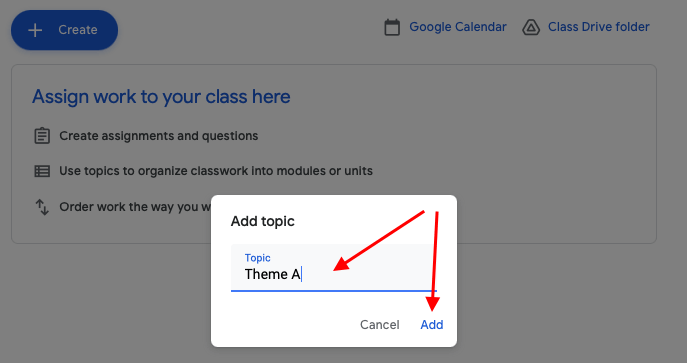This screenshot has width=687, height=363.
Task: Click the clipboard assignments icon
Action: [x=42, y=136]
